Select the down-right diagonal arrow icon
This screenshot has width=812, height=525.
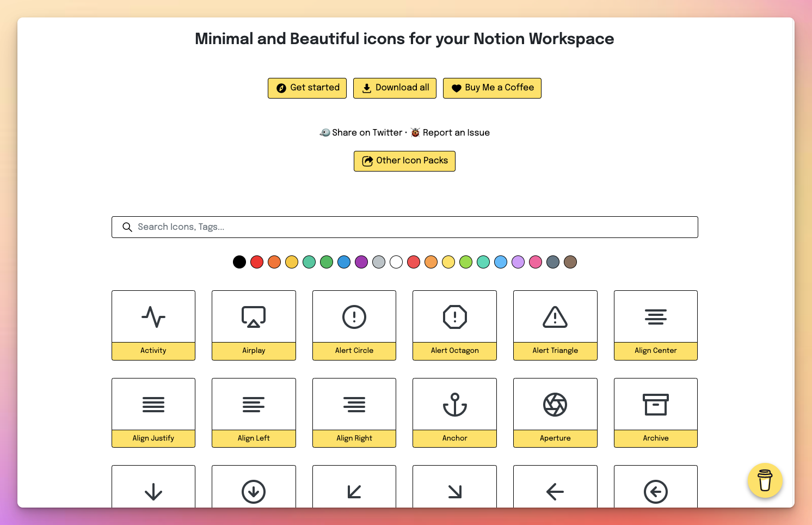[x=454, y=487]
